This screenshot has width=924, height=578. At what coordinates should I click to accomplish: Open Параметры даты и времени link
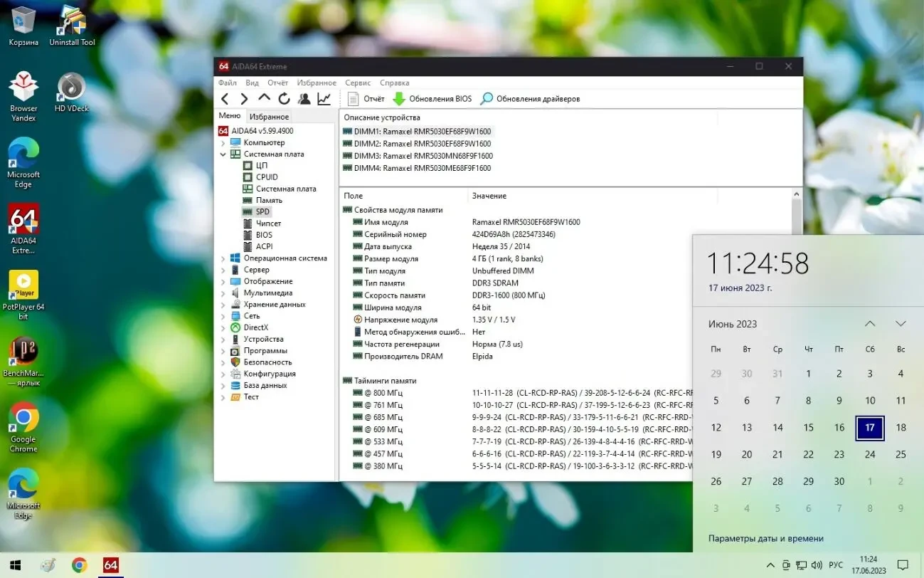[765, 538]
